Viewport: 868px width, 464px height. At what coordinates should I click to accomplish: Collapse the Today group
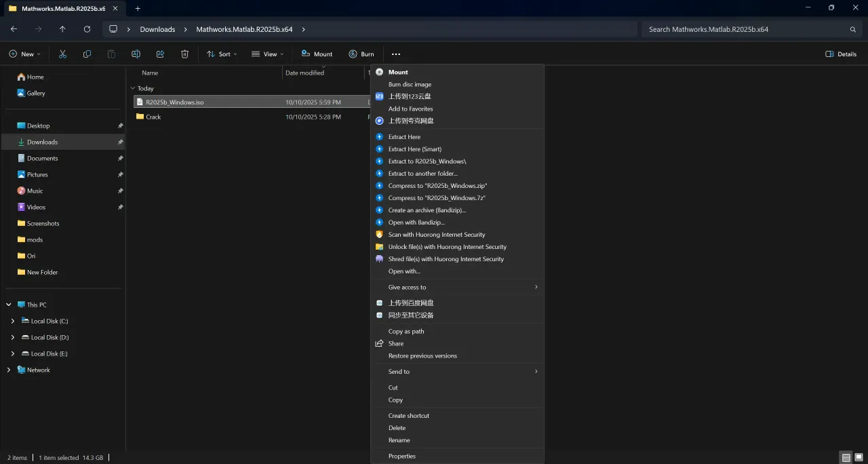pyautogui.click(x=132, y=88)
